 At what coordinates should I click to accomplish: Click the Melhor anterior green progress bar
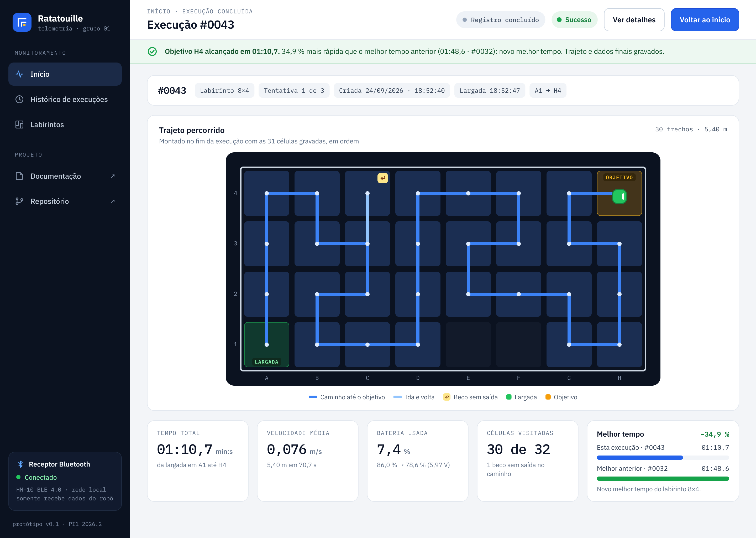(x=663, y=478)
